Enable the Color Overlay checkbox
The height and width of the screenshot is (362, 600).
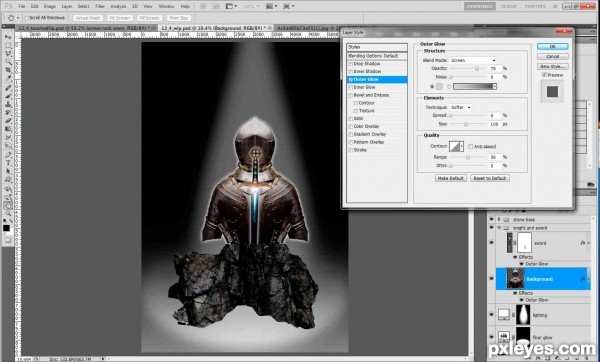351,126
